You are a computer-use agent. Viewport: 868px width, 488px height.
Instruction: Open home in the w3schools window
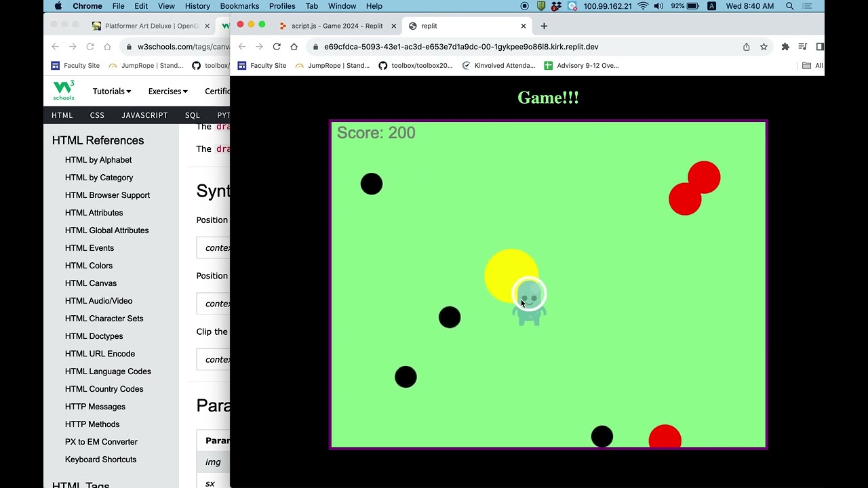[107, 47]
